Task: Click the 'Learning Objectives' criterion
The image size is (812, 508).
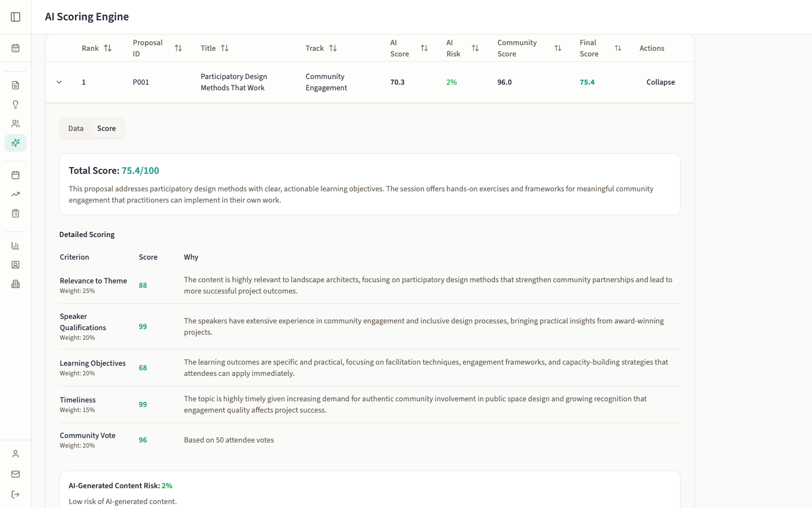Action: click(92, 364)
